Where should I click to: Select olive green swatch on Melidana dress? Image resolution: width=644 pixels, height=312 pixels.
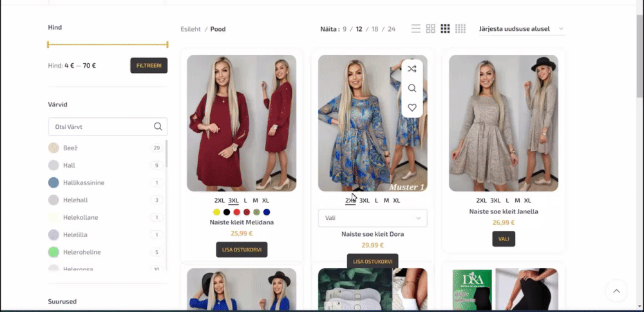click(256, 212)
